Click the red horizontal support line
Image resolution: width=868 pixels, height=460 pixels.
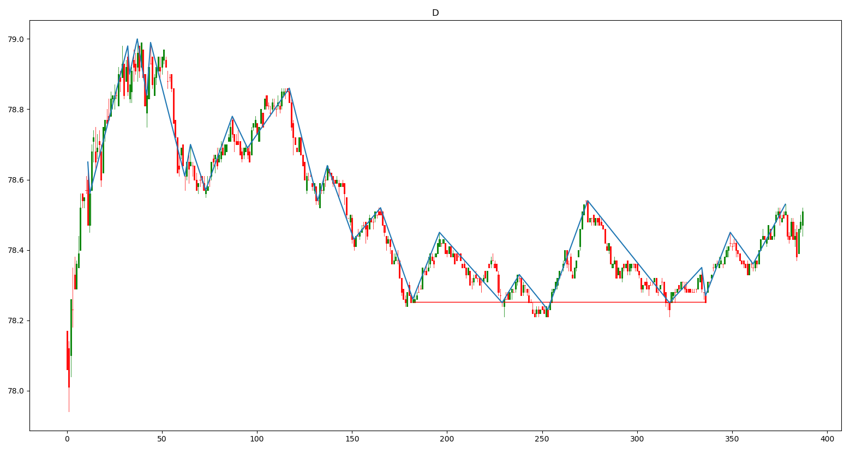click(559, 302)
